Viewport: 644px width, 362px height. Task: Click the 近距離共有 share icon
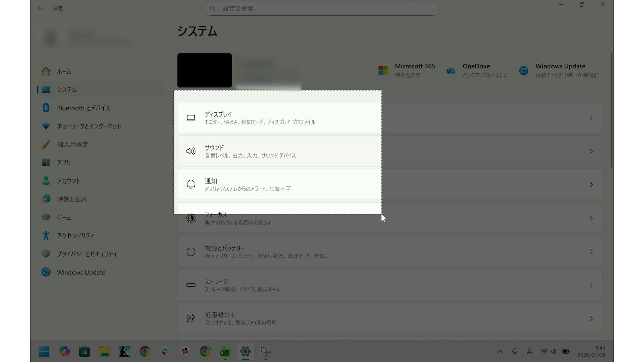click(191, 318)
